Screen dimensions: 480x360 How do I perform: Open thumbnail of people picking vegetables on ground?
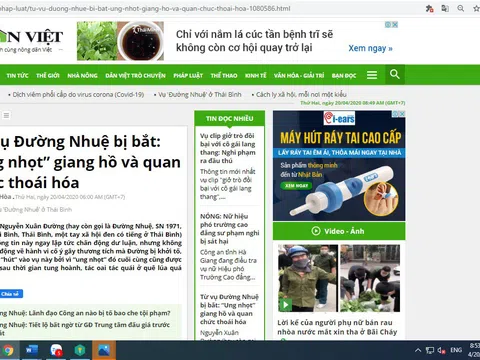pyautogui.click(x=370, y=278)
